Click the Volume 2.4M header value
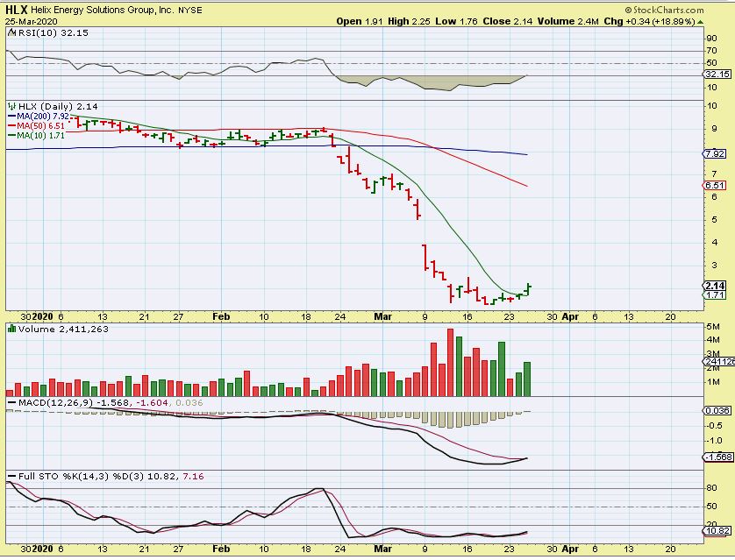 (568, 22)
